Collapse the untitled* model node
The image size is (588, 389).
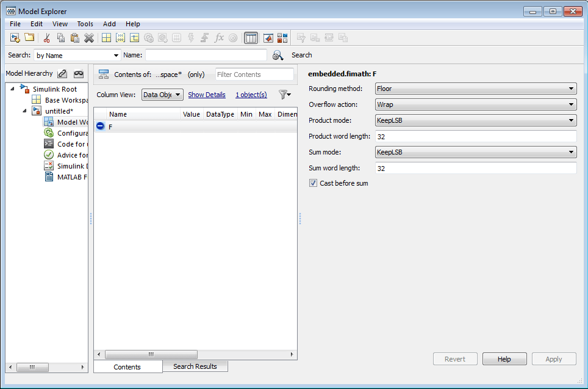tap(25, 111)
